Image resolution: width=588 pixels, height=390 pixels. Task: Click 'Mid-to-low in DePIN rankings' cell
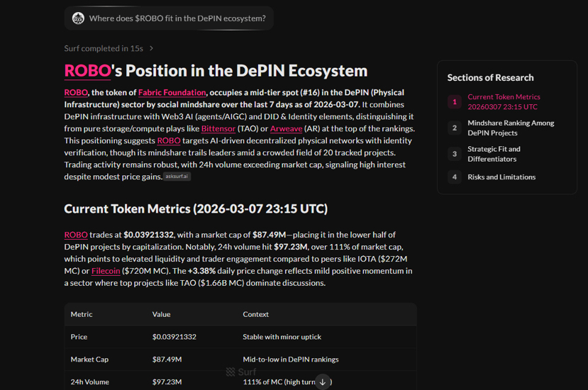point(291,360)
